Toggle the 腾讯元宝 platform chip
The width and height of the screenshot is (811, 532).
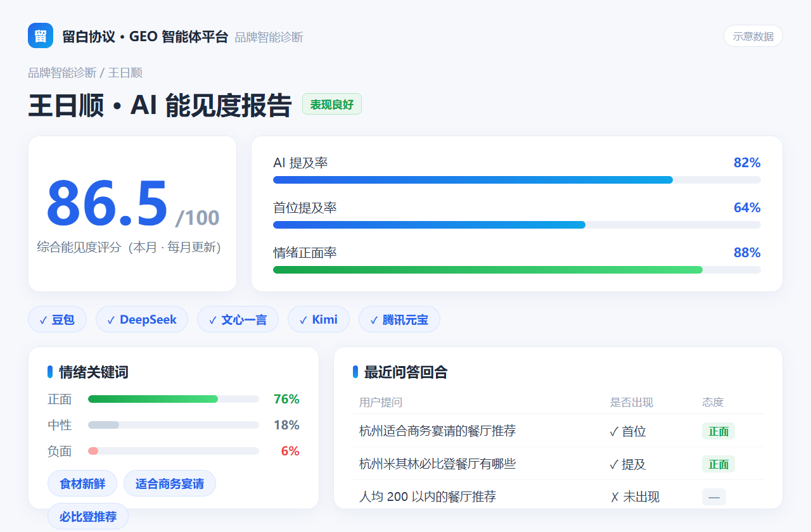[399, 319]
